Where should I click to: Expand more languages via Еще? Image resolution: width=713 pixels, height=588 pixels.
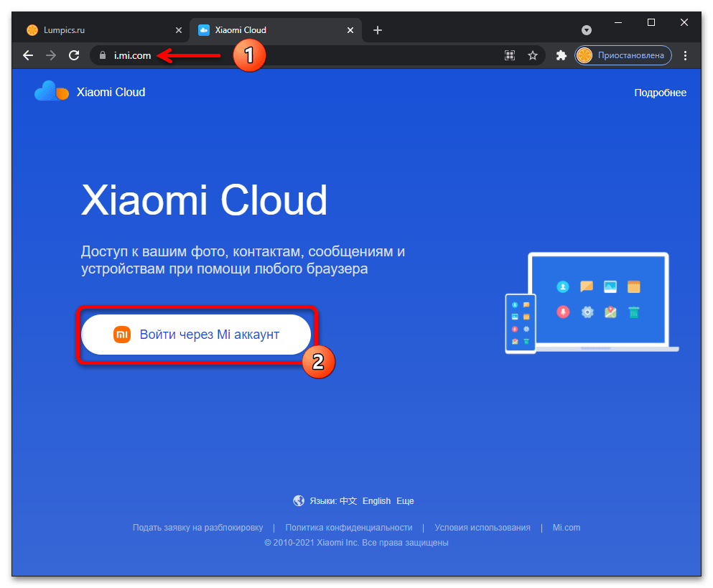pos(405,501)
